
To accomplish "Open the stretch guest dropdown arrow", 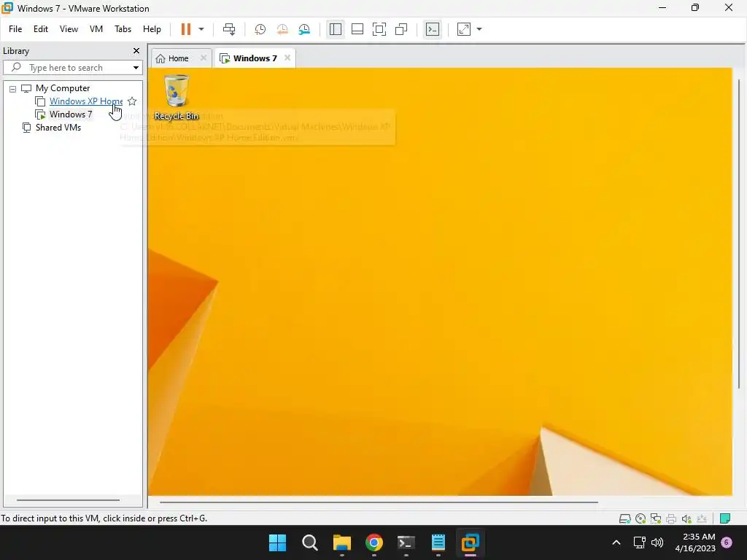I will pos(479,29).
